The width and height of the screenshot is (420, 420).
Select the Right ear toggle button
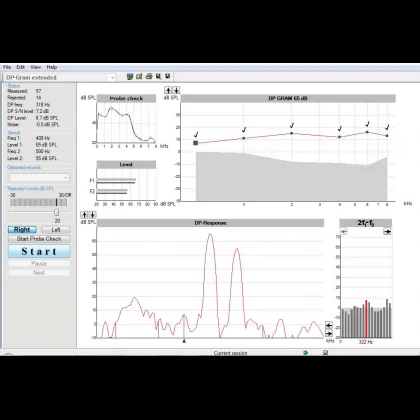pyautogui.click(x=22, y=230)
